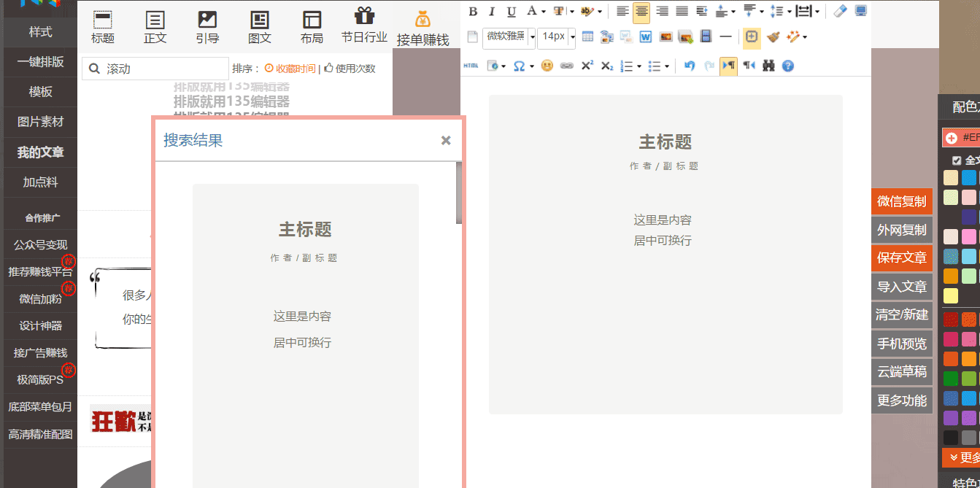Click the italic formatting icon
980x488 pixels.
[492, 11]
